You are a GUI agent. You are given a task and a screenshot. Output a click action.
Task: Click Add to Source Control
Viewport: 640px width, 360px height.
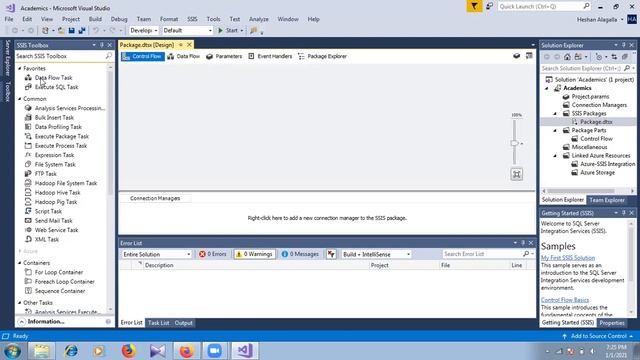pos(598,336)
